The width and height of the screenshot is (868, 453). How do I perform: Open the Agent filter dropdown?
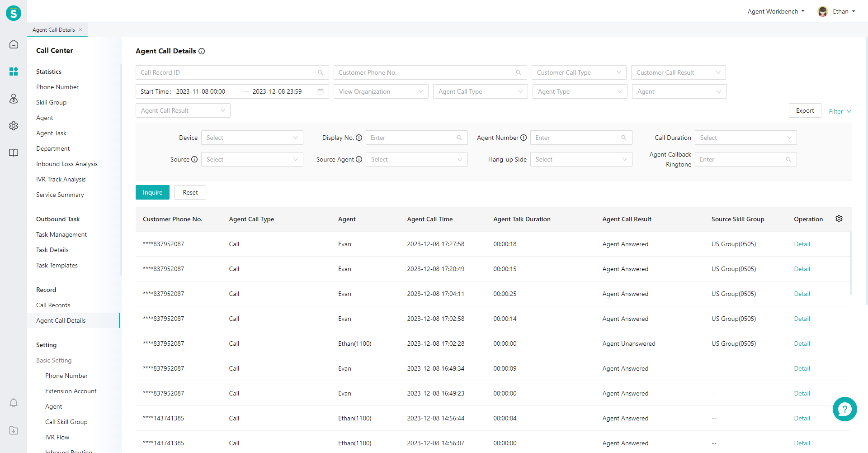point(679,91)
